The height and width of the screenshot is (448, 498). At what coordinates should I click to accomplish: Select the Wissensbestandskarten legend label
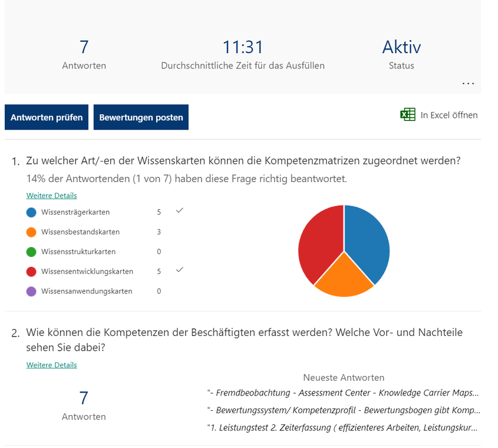(x=80, y=232)
